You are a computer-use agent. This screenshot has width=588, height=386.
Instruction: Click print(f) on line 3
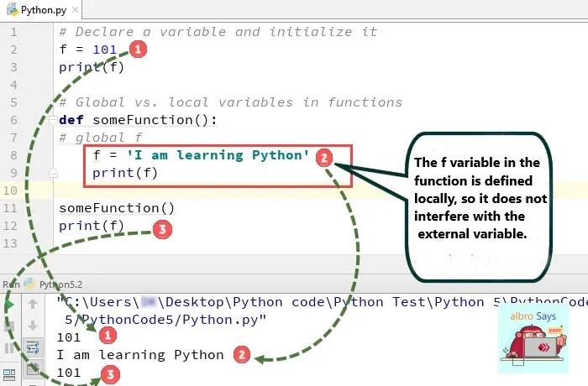(92, 67)
